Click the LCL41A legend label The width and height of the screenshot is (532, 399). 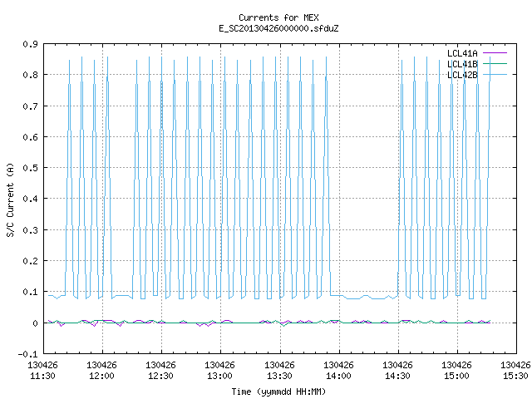(x=462, y=53)
